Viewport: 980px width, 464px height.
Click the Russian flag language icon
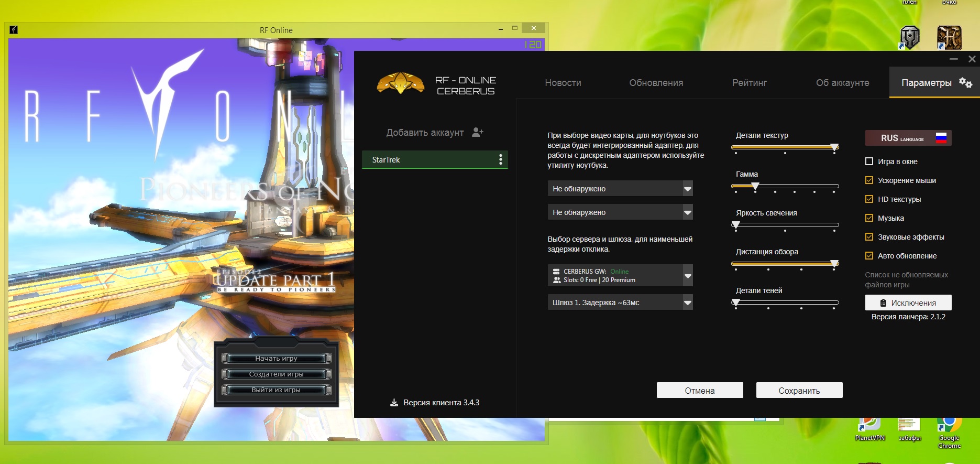941,138
